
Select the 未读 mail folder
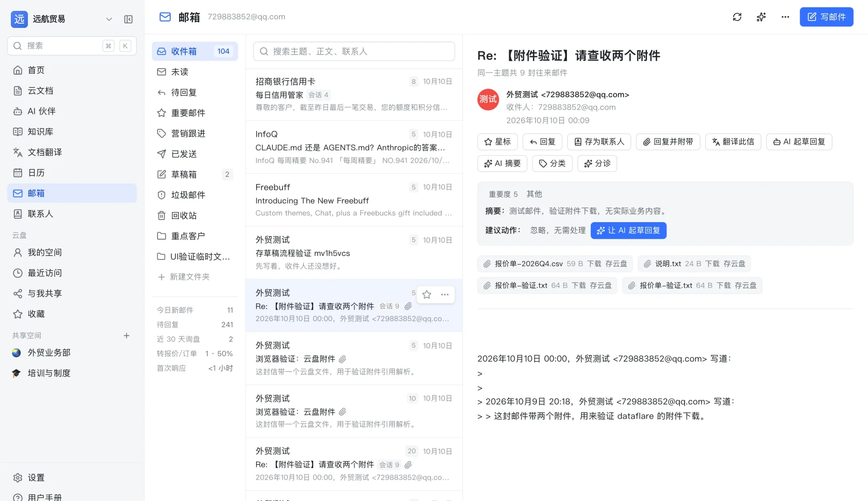195,72
